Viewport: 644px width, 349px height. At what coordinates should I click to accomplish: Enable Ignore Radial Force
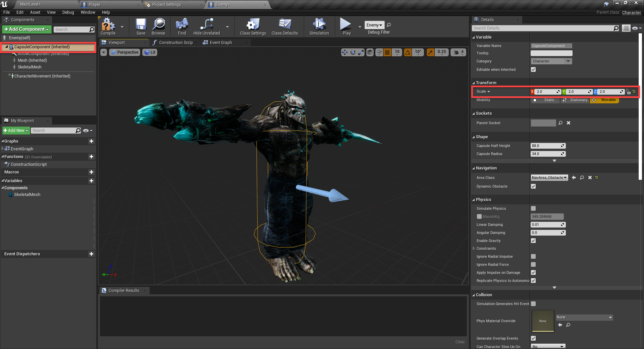tap(533, 264)
